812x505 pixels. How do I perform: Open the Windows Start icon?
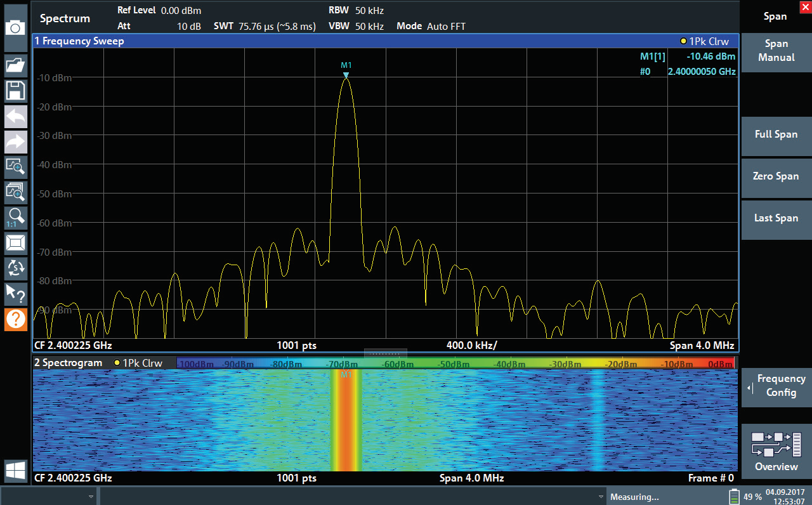[x=15, y=470]
